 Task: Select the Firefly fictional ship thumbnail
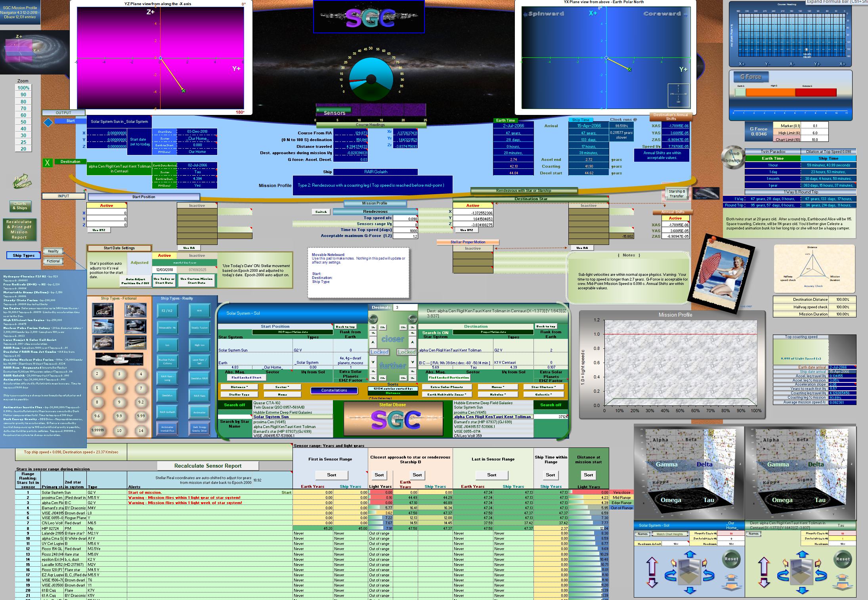[x=135, y=310]
